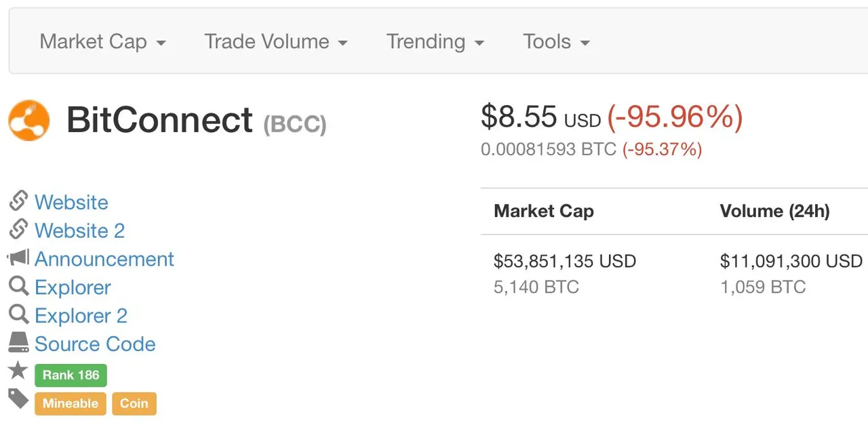Viewport: 868px width, 429px height.
Task: Open the Explorer 2 link
Action: pos(81,316)
